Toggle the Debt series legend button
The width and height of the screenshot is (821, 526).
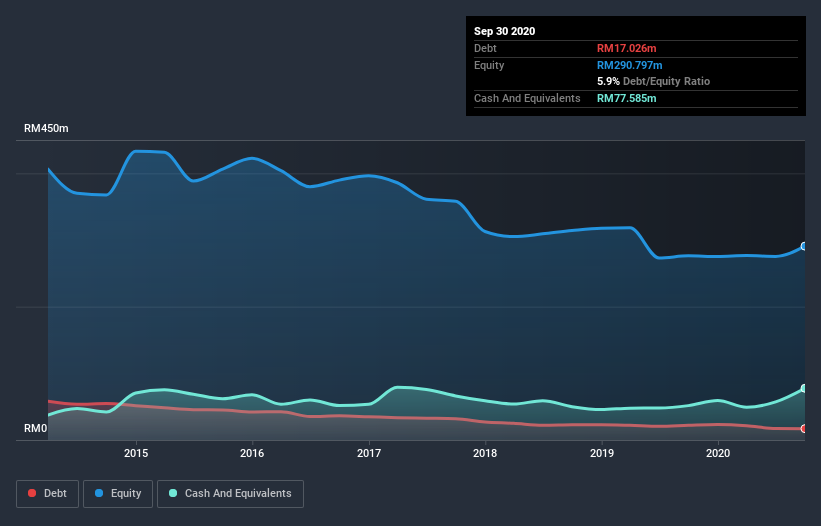tap(47, 494)
